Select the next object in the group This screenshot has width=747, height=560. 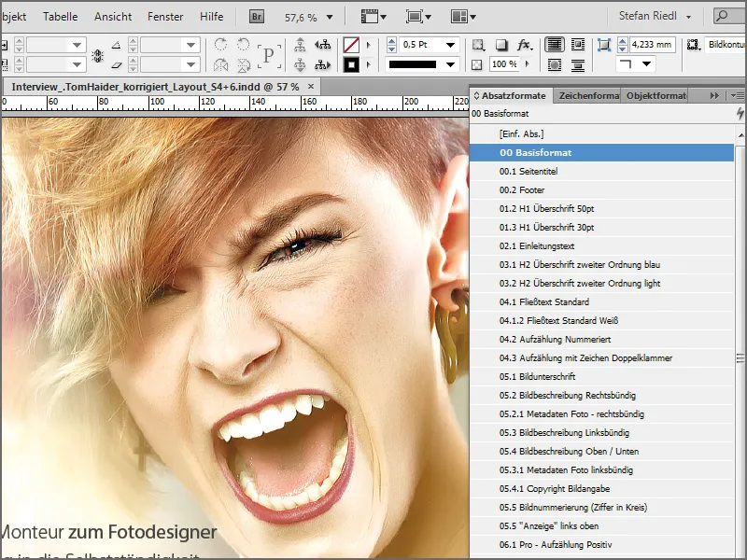(x=322, y=64)
